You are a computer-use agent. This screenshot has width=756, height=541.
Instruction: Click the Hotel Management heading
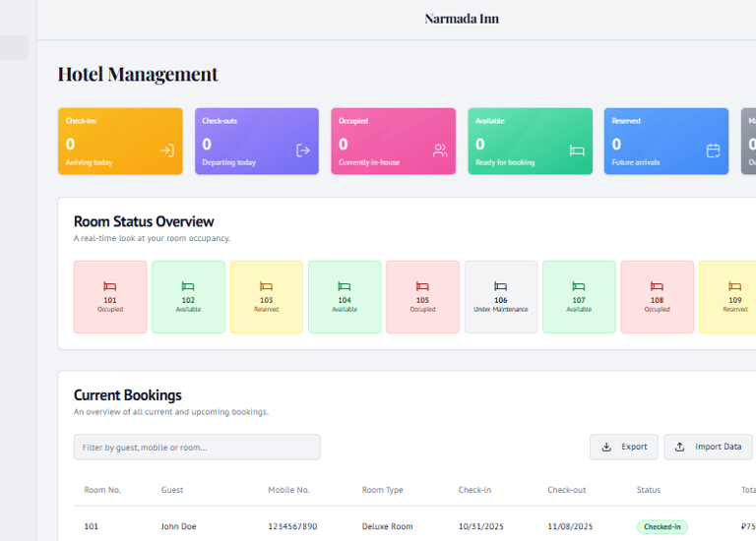click(138, 74)
